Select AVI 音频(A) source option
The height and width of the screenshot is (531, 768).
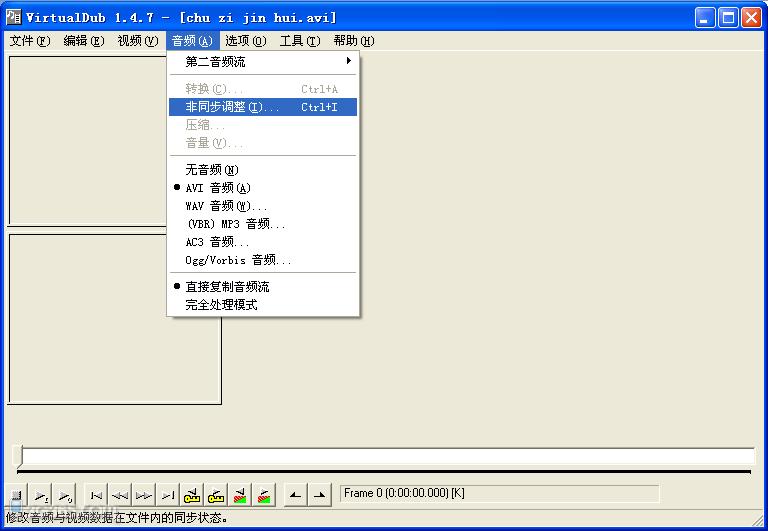(263, 188)
